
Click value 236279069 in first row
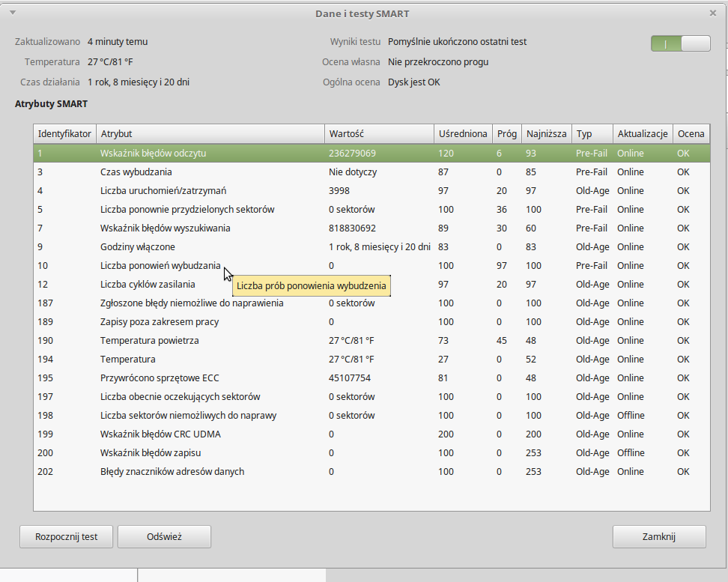353,154
